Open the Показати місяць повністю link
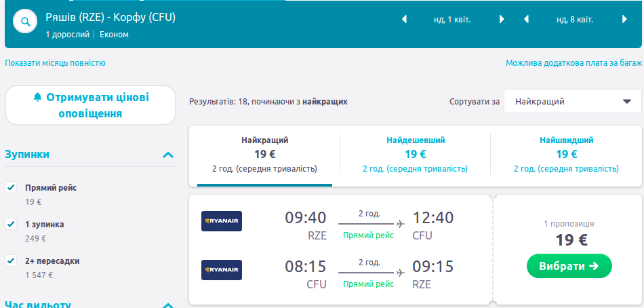The height and width of the screenshot is (308, 644). point(56,63)
